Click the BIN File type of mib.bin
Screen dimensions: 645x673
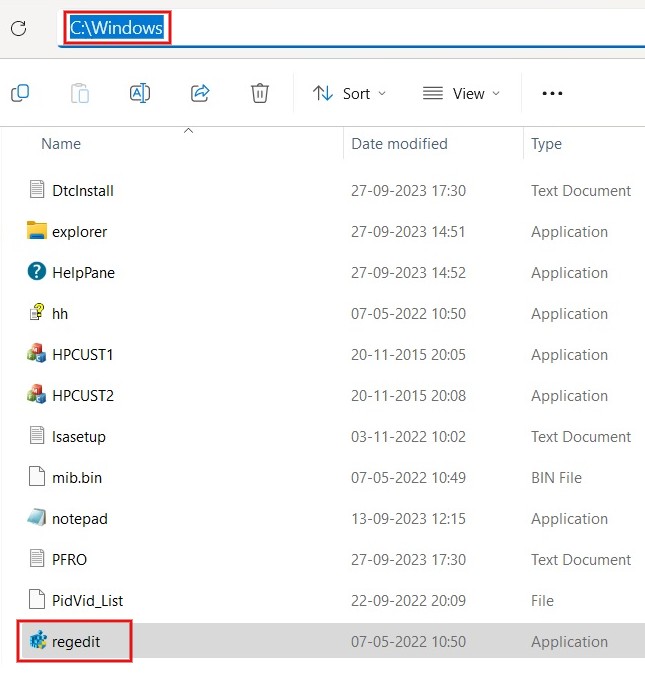(556, 478)
